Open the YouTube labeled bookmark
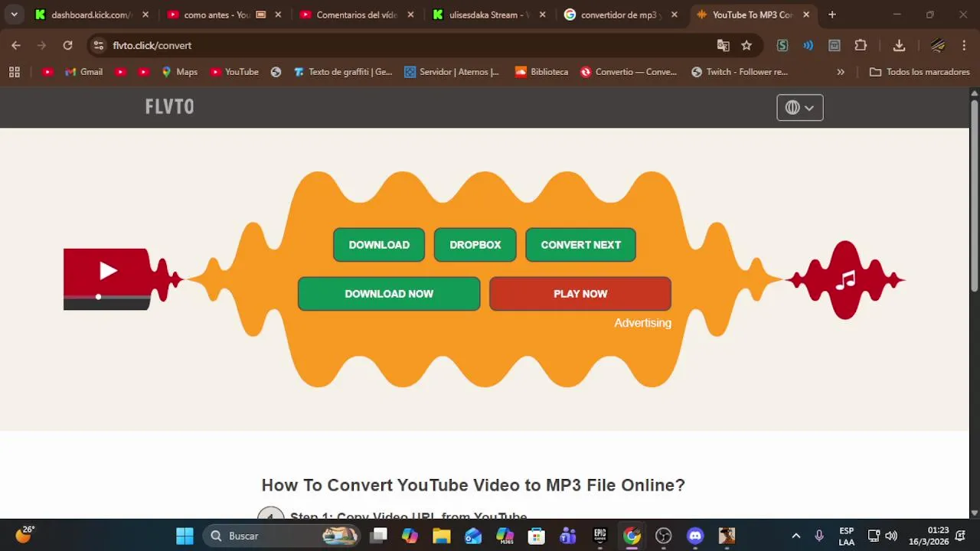The image size is (980, 551). click(x=234, y=72)
